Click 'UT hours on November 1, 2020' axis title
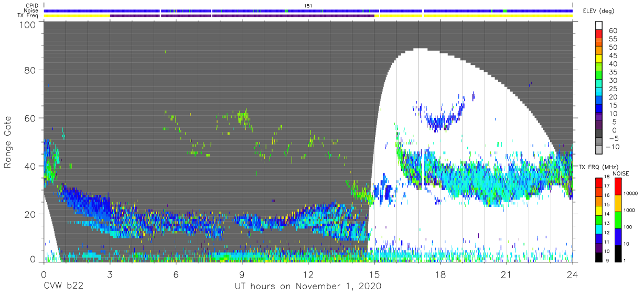 pos(308,286)
